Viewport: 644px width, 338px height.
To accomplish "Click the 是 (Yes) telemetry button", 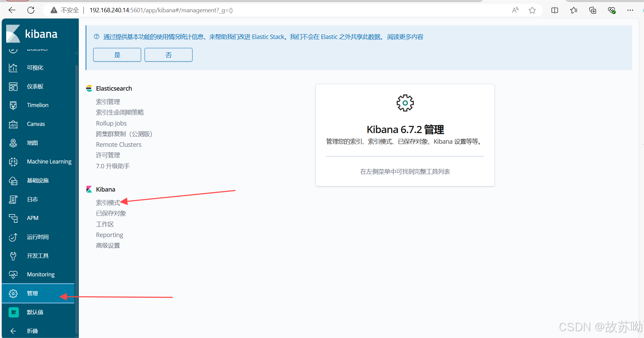I will point(117,55).
